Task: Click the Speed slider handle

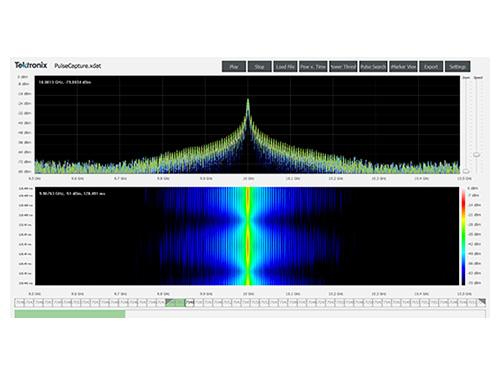Action: pos(477,155)
